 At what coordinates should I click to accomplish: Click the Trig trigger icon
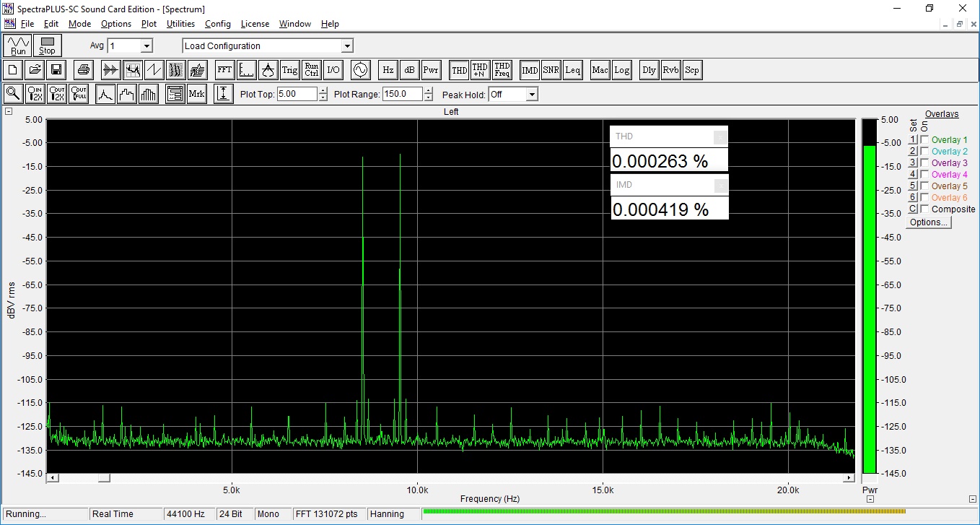pyautogui.click(x=289, y=70)
